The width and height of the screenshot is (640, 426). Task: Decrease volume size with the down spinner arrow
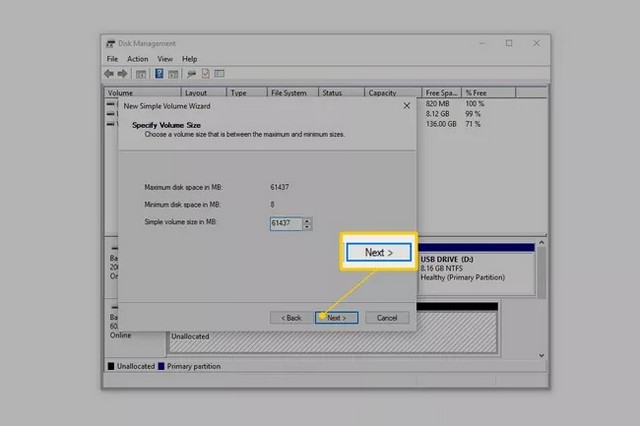click(x=307, y=227)
